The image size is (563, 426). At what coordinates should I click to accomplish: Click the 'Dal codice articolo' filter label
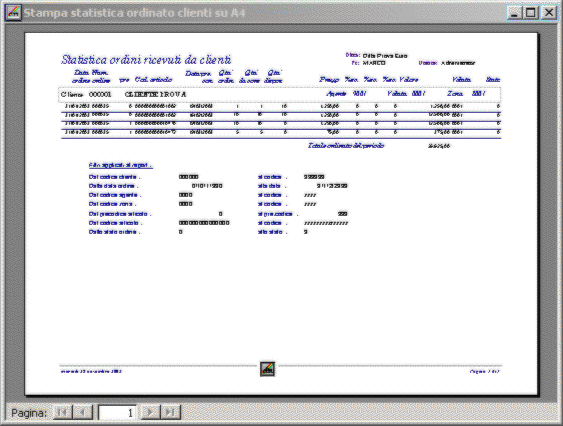(115, 223)
